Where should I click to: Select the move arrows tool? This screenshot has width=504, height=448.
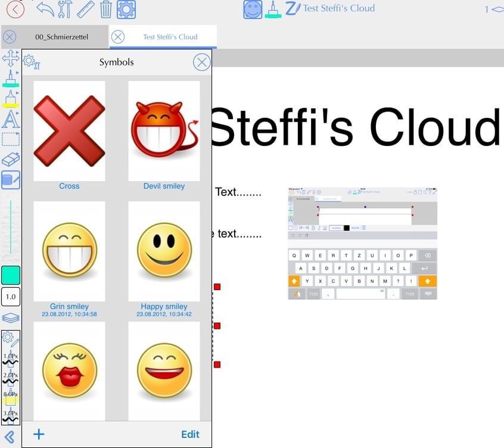(x=11, y=58)
